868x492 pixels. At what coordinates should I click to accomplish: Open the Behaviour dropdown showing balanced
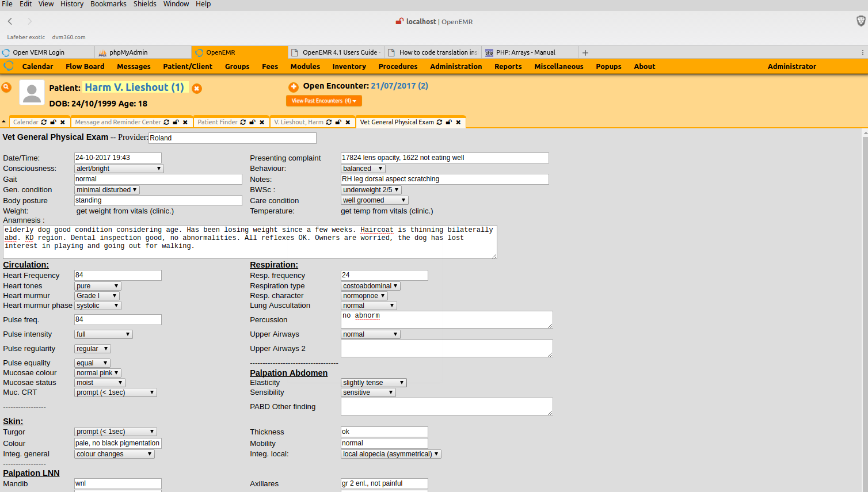(x=363, y=169)
